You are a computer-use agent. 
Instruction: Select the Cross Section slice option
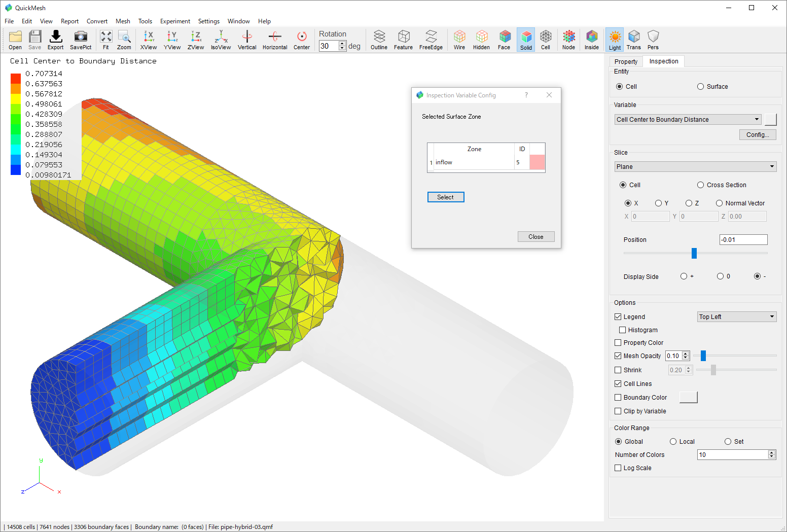[x=701, y=185]
